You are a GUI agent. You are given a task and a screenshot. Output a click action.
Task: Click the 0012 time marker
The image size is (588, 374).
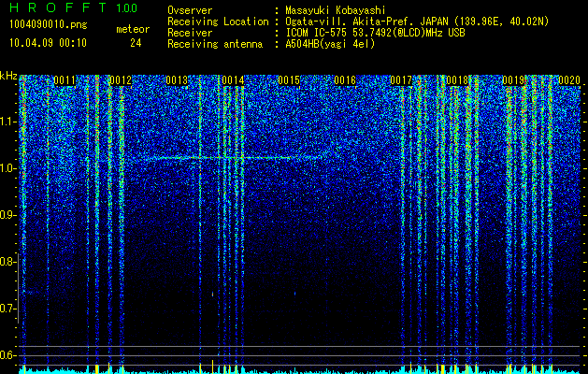click(121, 80)
